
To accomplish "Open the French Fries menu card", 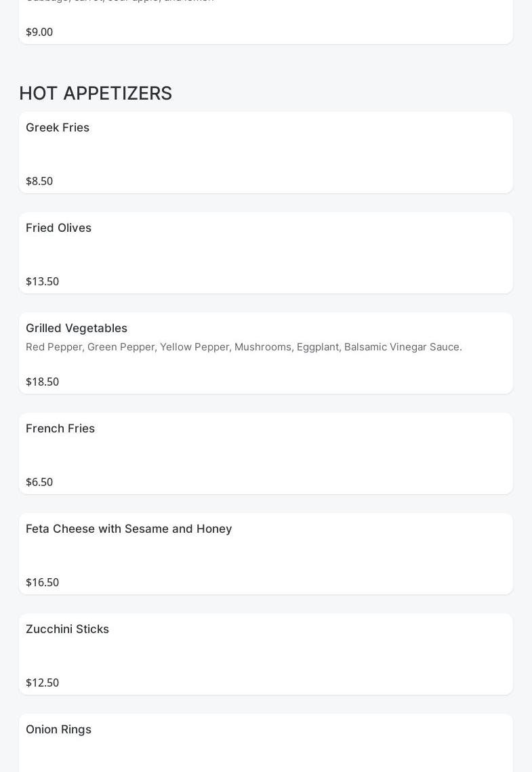I will pyautogui.click(x=266, y=453).
